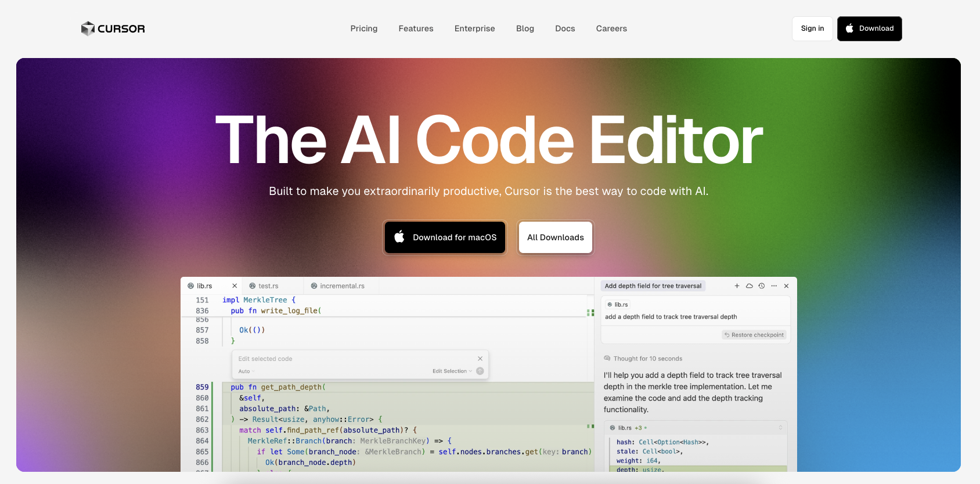This screenshot has width=980, height=484.
Task: Click the 'pub fn write_log_file(' line
Action: [x=276, y=311]
